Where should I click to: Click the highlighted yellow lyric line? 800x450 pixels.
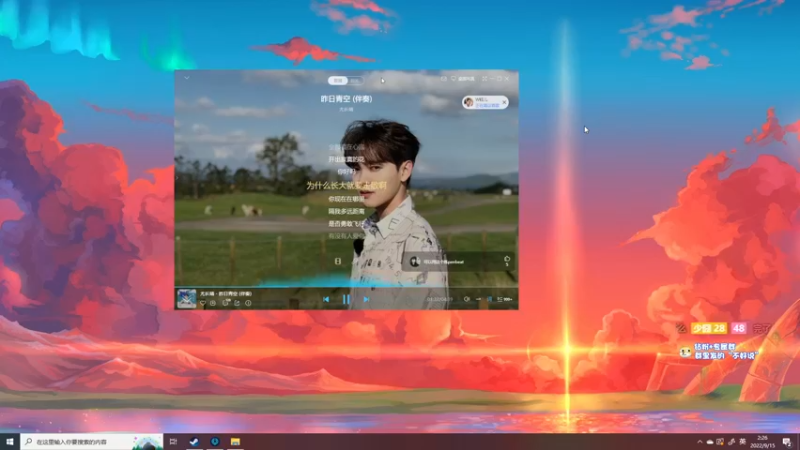click(x=346, y=186)
